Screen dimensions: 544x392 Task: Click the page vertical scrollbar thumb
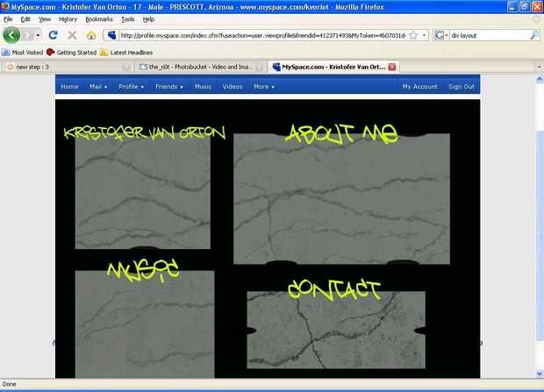pos(539,235)
